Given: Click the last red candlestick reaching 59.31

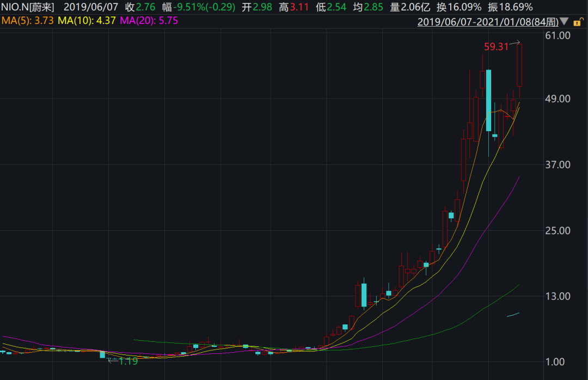Looking at the screenshot, I should pos(519,65).
